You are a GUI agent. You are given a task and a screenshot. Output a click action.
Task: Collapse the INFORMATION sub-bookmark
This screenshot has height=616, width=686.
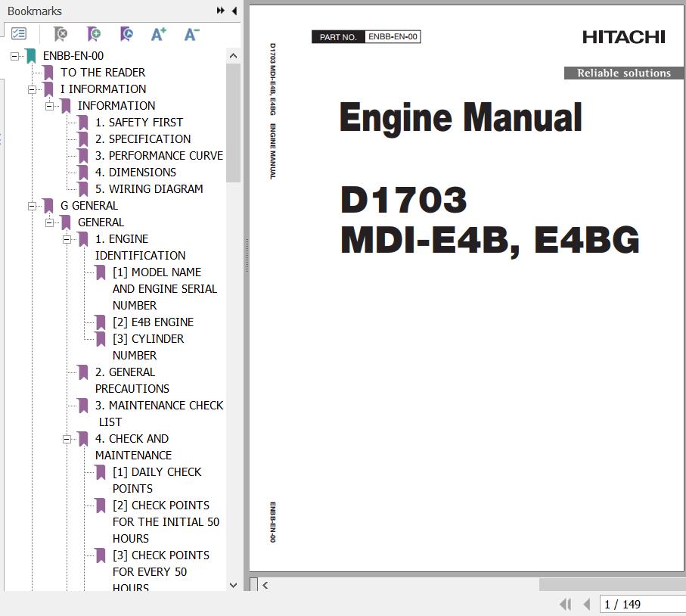click(x=49, y=106)
